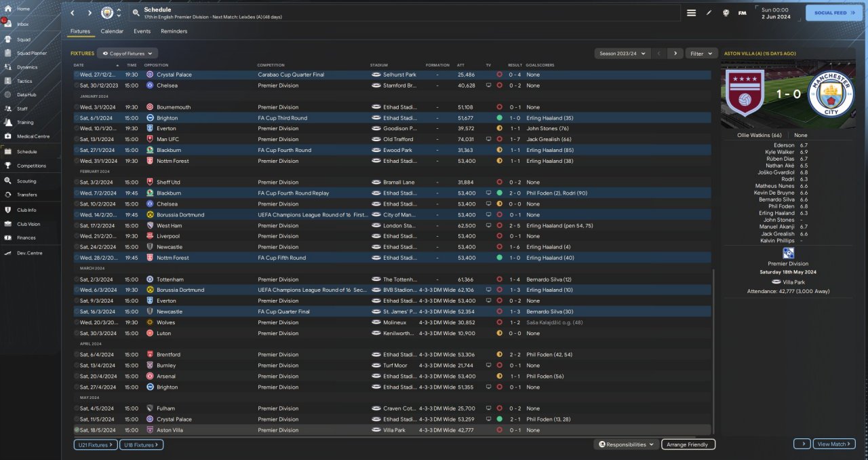This screenshot has height=460, width=868.
Task: Open the Staff sidebar icon
Action: coord(7,109)
